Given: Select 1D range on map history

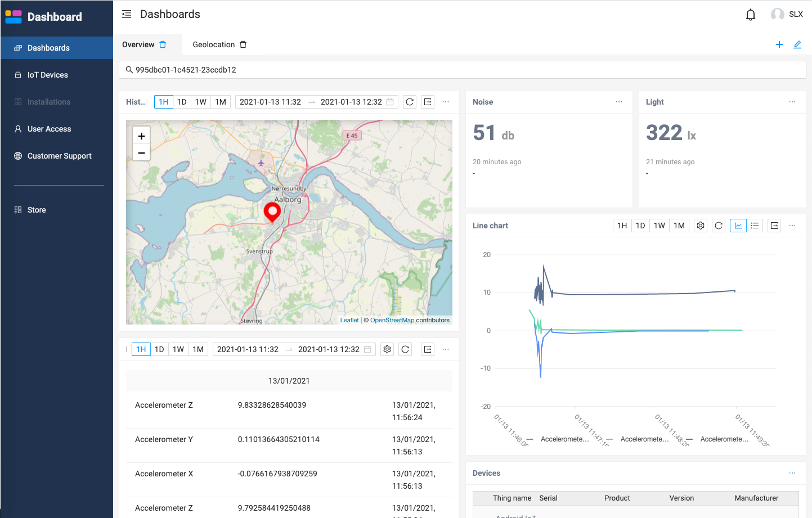Looking at the screenshot, I should pyautogui.click(x=182, y=102).
